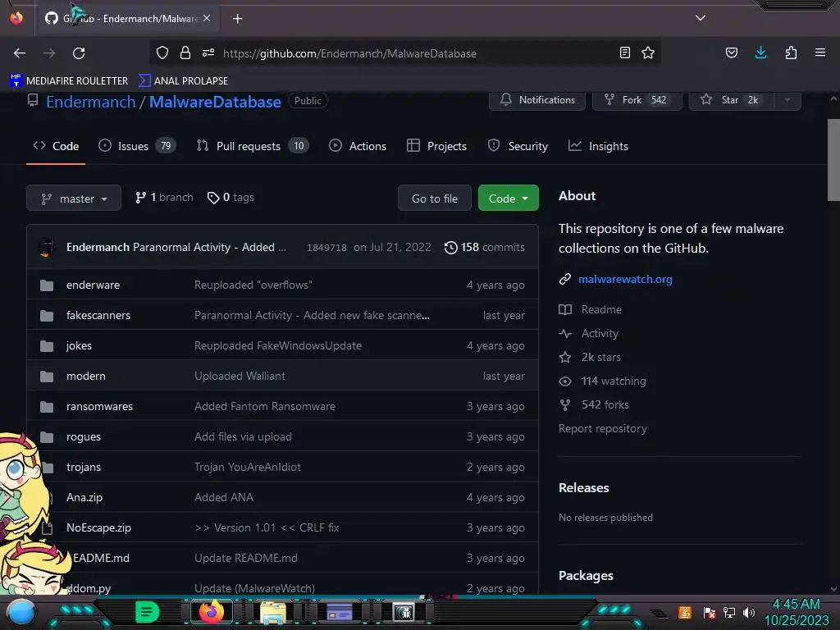Viewport: 840px width, 630px height.
Task: Show the Firefox downloads panel
Action: (x=760, y=52)
